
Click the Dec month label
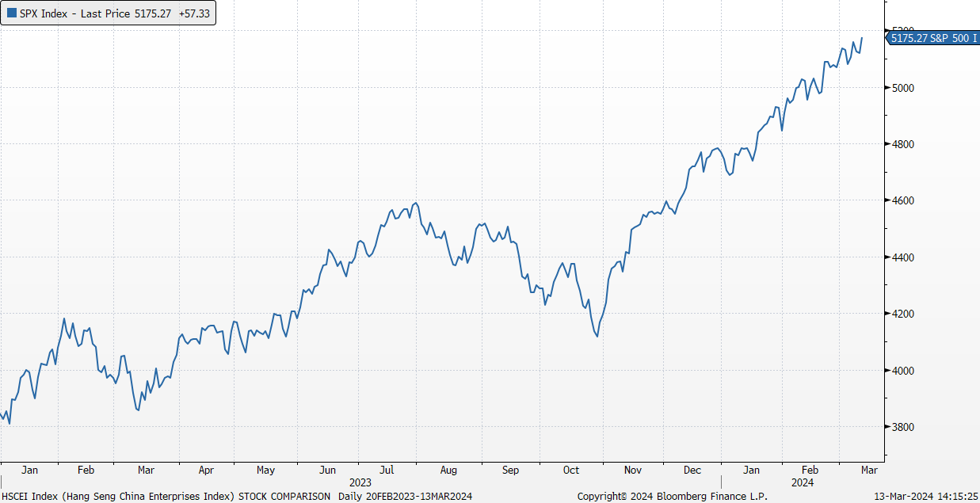coord(692,470)
